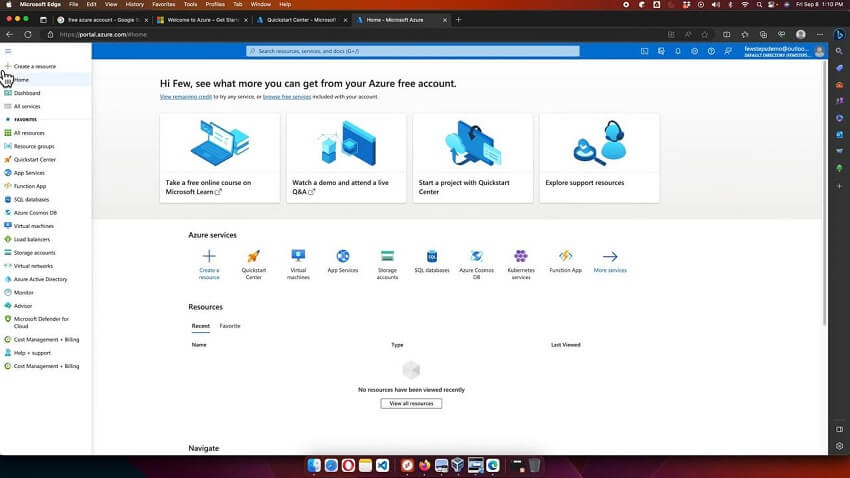Open Function App service icon
The height and width of the screenshot is (478, 850).
tap(565, 261)
